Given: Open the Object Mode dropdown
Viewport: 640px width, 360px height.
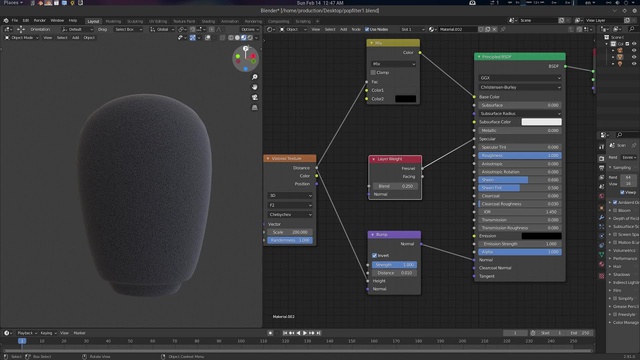Looking at the screenshot, I should click(22, 38).
